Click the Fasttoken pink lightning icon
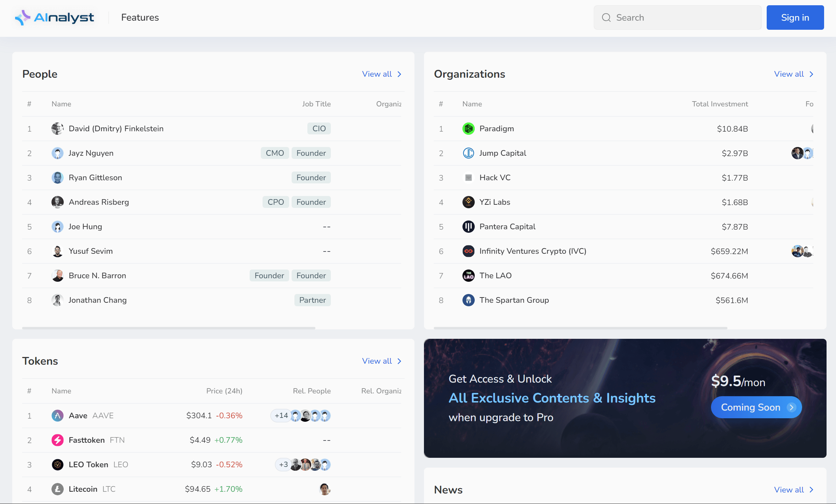The image size is (836, 504). point(57,440)
